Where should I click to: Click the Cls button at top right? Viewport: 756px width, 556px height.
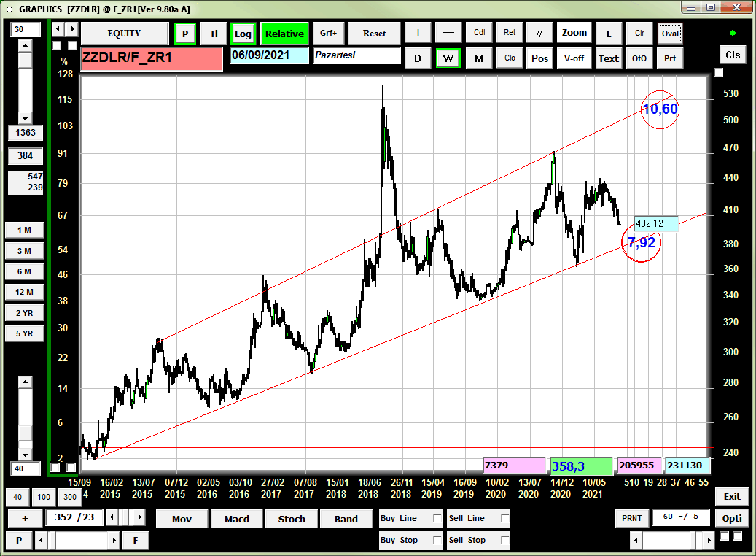733,55
